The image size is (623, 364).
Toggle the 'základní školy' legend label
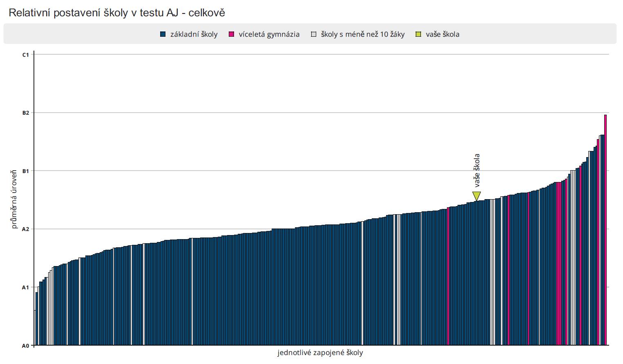(x=194, y=35)
